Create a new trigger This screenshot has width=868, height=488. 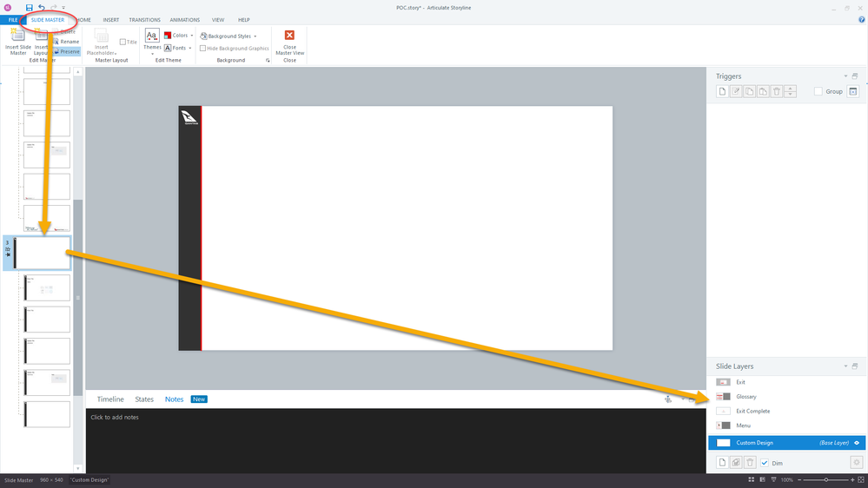722,91
